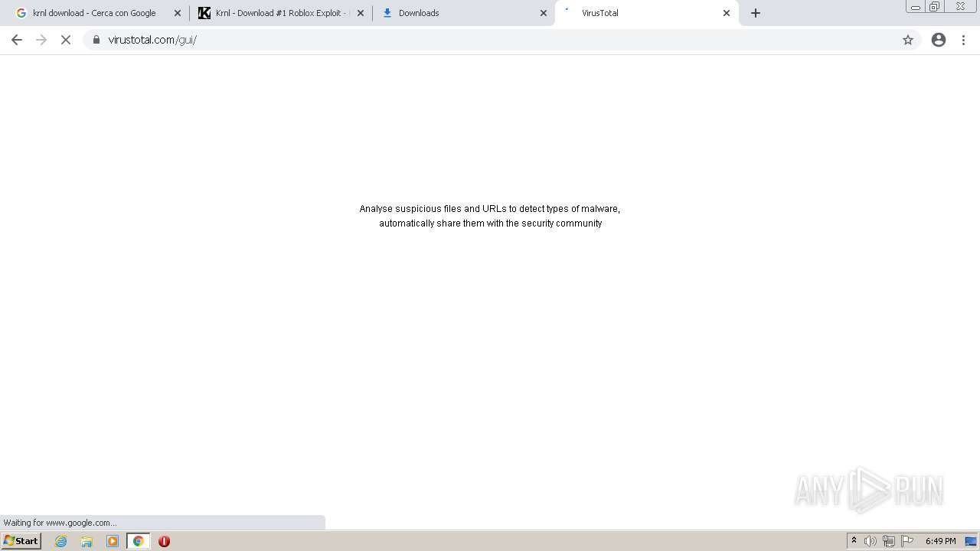This screenshot has height=551, width=980.
Task: Open the volume speaker tray icon
Action: 871,541
